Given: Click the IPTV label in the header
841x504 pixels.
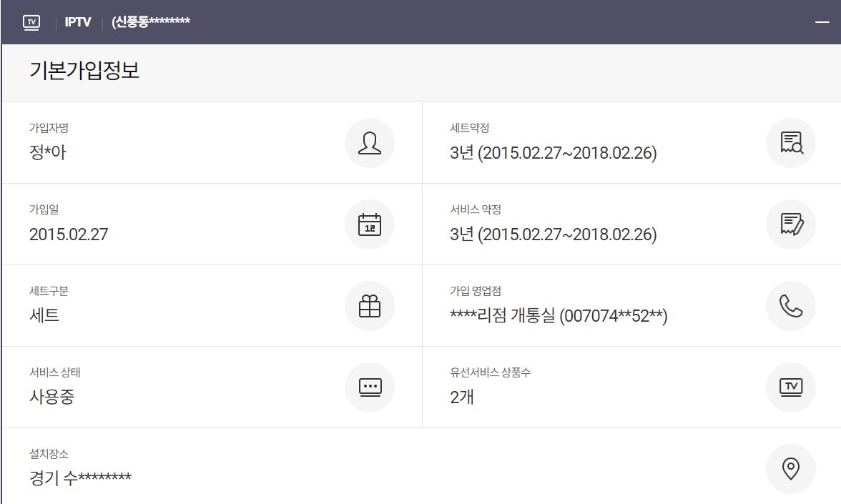Looking at the screenshot, I should [x=78, y=22].
